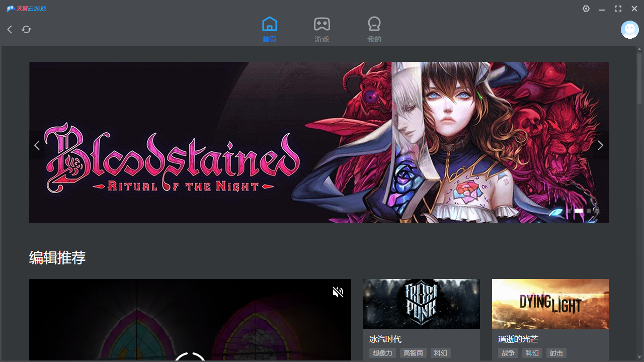The width and height of the screenshot is (644, 362).
Task: Select the highlighted second banner indicator
Action: (x=579, y=211)
